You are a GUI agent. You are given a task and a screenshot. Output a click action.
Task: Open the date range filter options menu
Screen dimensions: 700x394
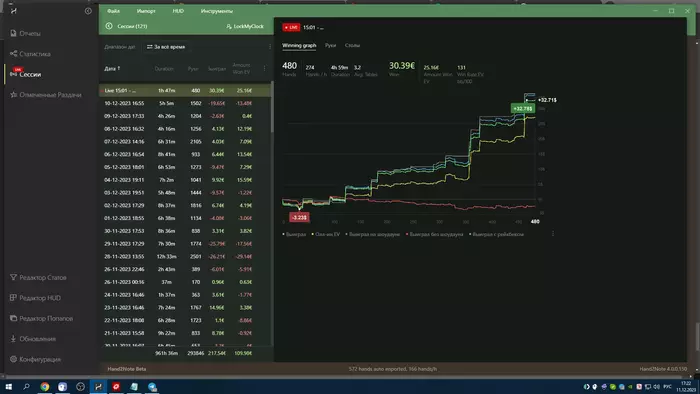coord(270,47)
